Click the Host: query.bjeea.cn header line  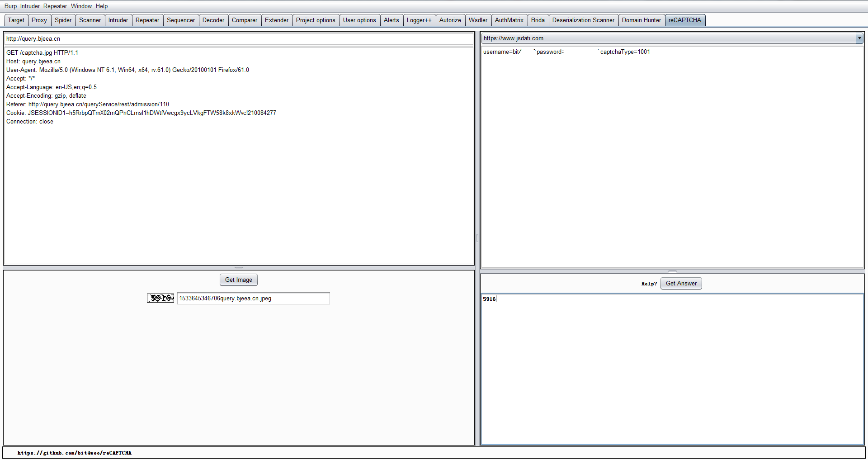(33, 61)
